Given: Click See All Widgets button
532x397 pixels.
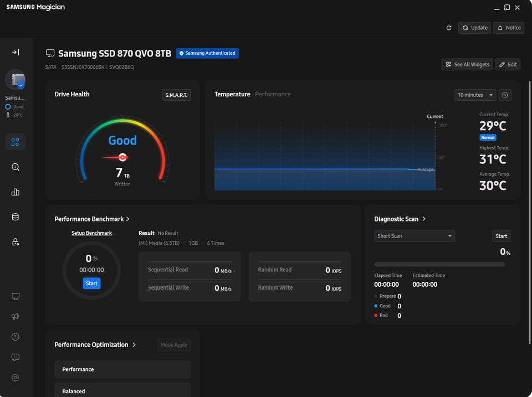Looking at the screenshot, I should 467,64.
